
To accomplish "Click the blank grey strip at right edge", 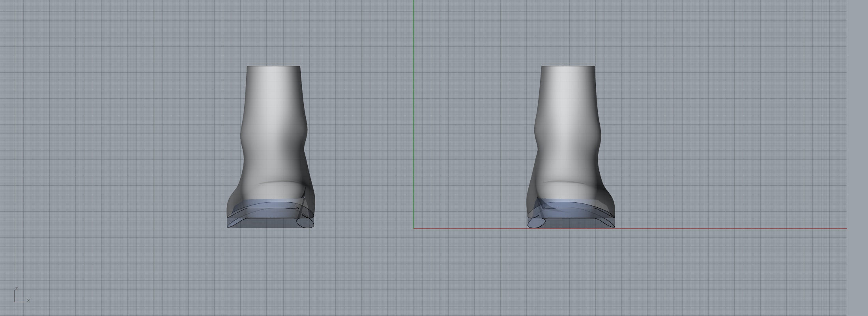I will 857,158.
